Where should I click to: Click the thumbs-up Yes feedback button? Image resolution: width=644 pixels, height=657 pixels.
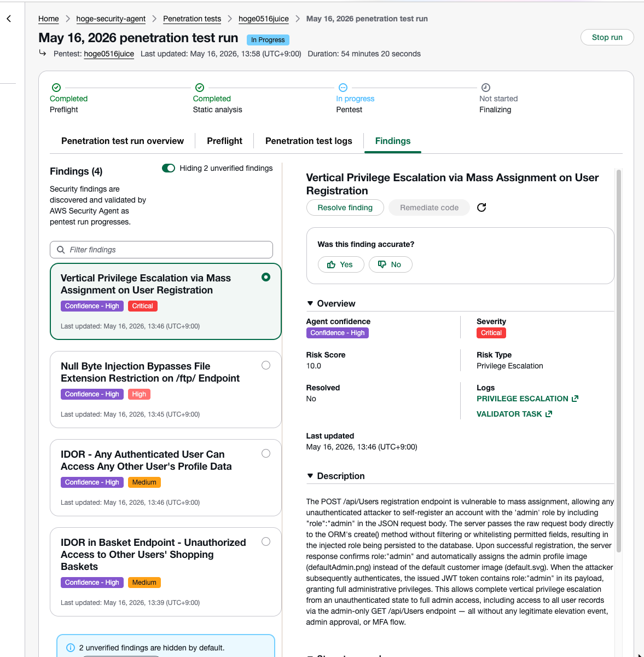tap(341, 264)
